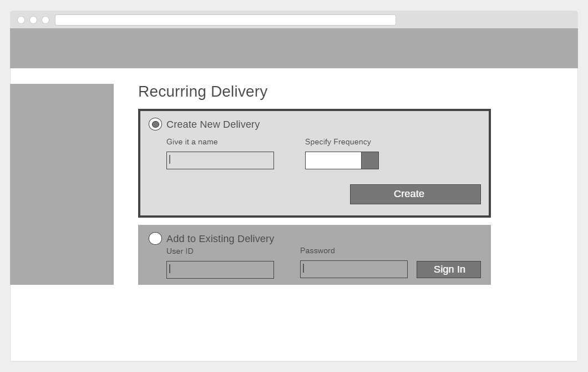This screenshot has height=372, width=588.
Task: Click the gray left sidebar panel
Action: click(x=62, y=184)
